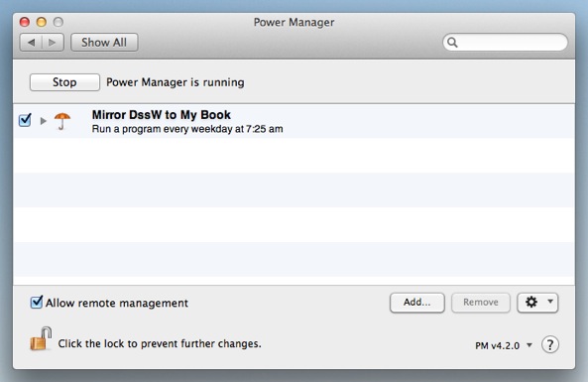Click the back navigation arrow

click(31, 43)
